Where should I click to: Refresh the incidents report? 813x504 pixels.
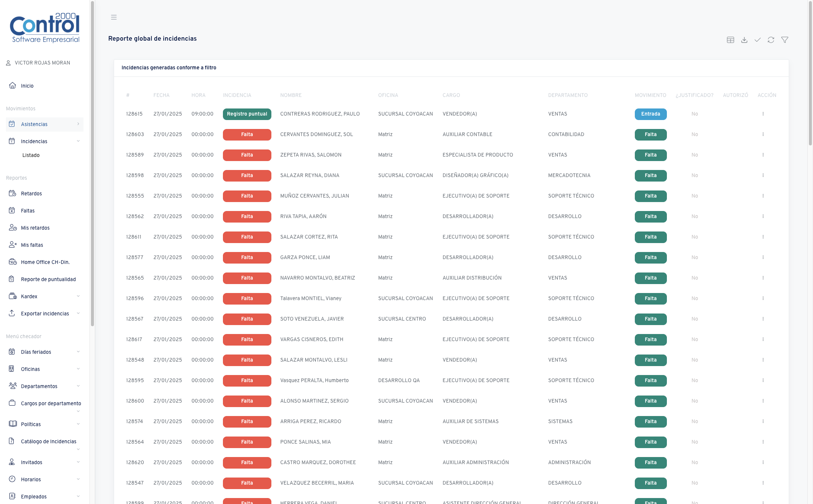pos(771,40)
